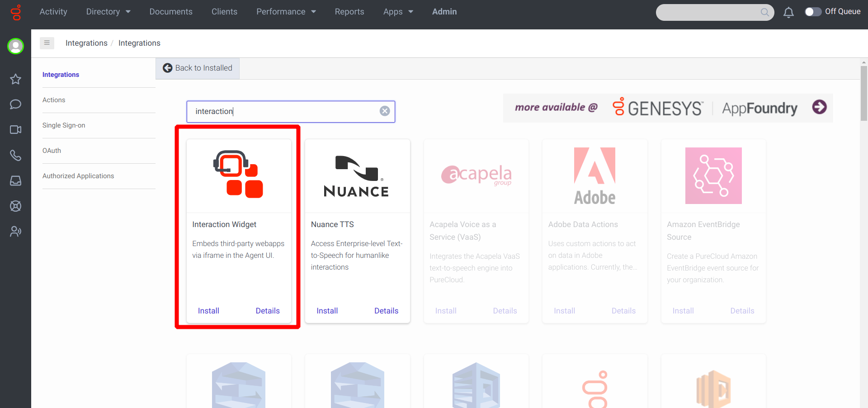Open the favorites star icon in sidebar
This screenshot has height=408, width=868.
coord(15,79)
